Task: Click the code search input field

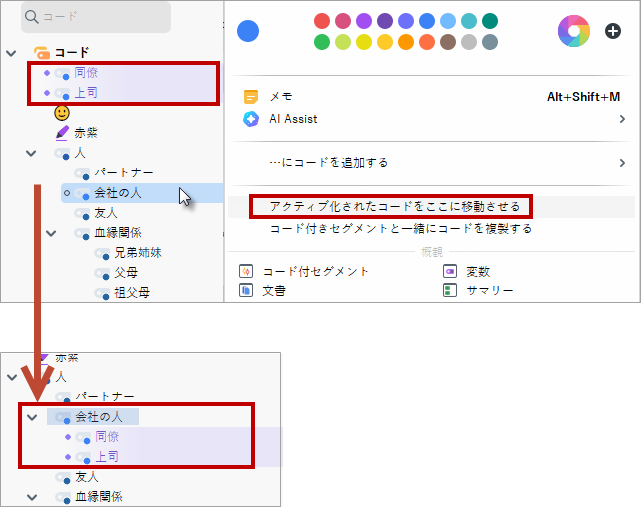Action: 100,17
